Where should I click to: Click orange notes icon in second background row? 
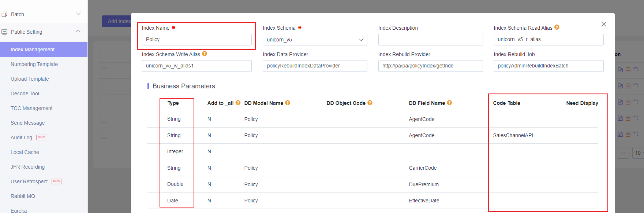pyautogui.click(x=628, y=86)
